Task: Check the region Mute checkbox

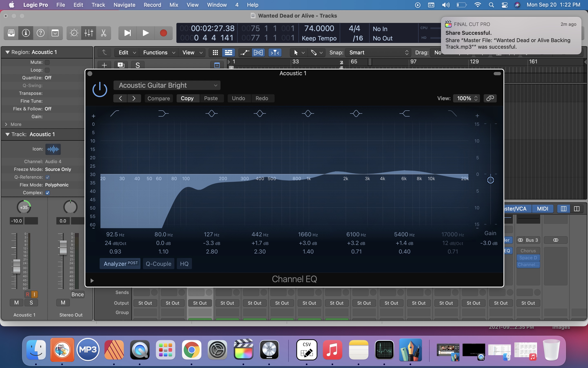Action: point(47,62)
